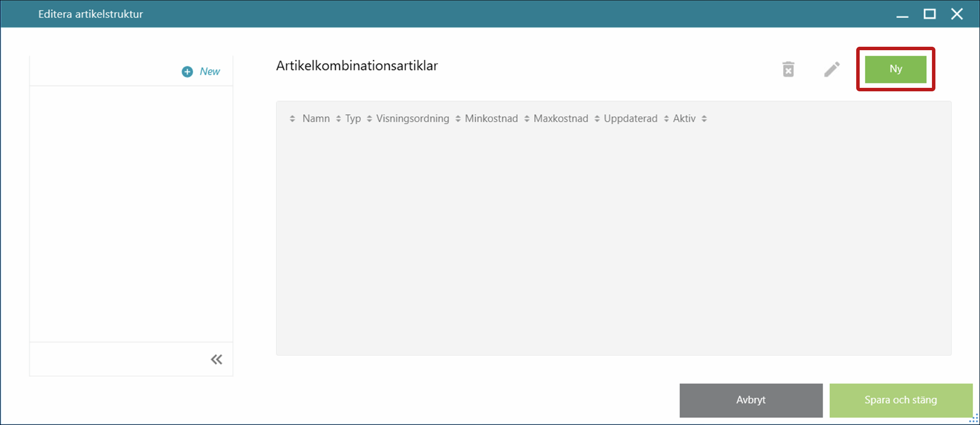The image size is (980, 425).
Task: Click the sort arrows left of Namn
Action: (293, 119)
